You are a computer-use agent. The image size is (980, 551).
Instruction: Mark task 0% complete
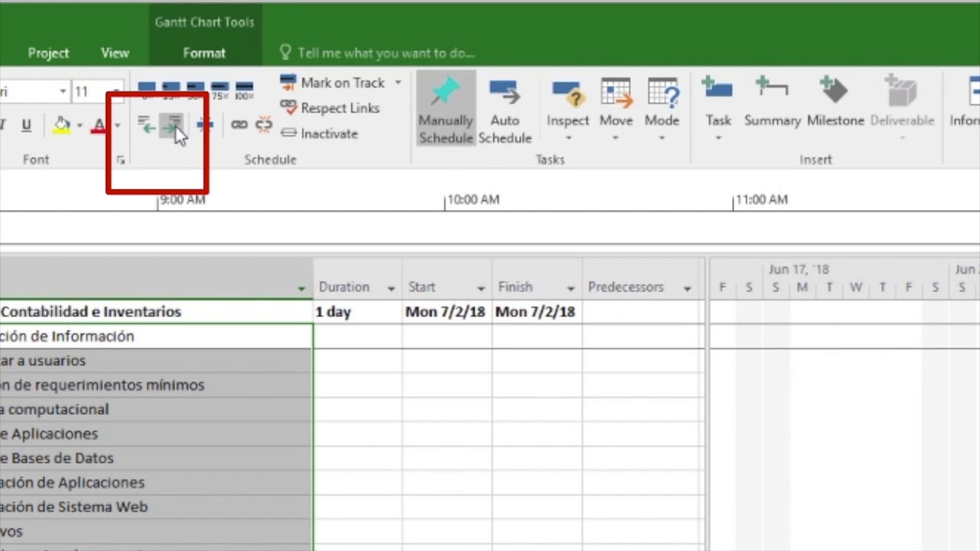147,90
